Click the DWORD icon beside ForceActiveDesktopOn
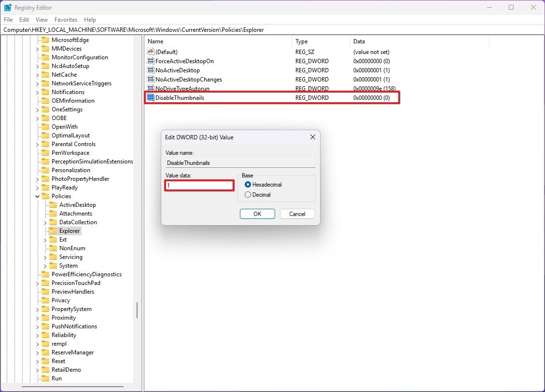Viewport: 545px width, 392px height. 150,61
